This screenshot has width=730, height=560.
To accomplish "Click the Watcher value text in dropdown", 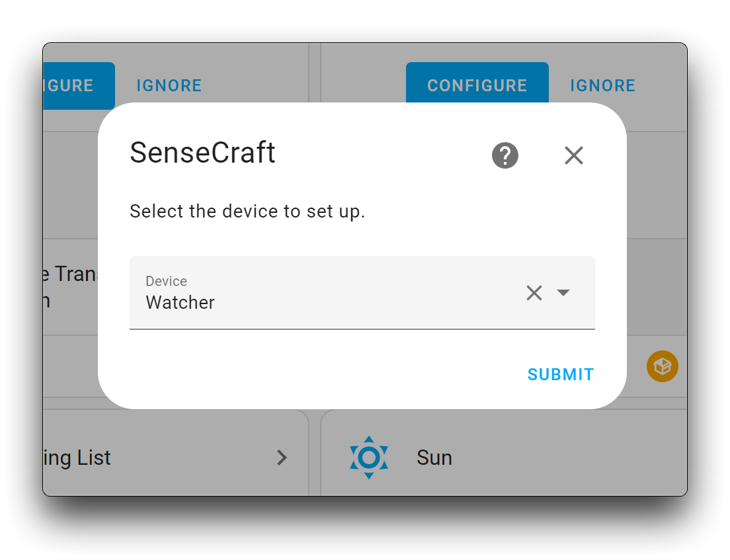I will [180, 303].
